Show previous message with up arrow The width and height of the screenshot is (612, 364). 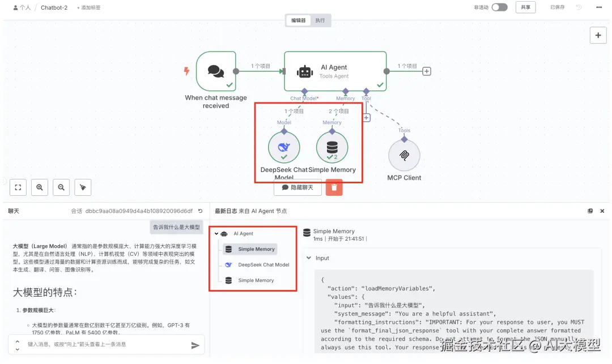(x=17, y=341)
